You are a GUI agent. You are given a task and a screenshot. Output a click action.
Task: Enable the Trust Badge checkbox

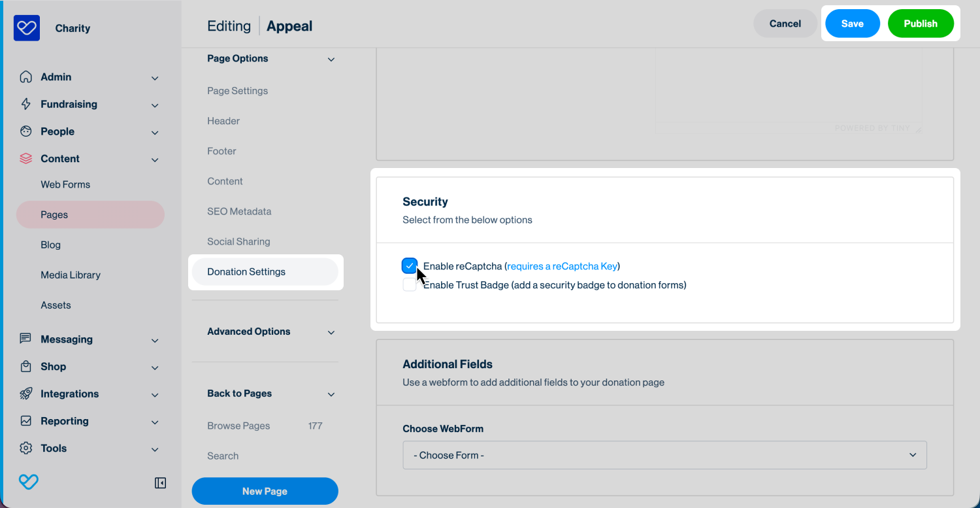coord(410,284)
